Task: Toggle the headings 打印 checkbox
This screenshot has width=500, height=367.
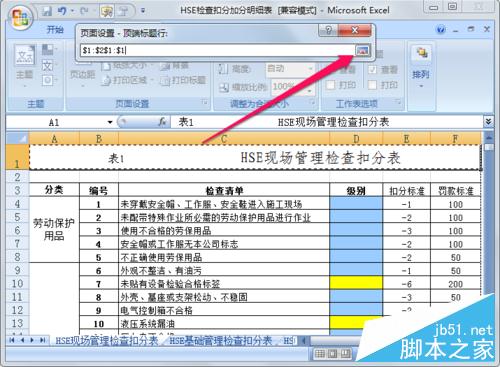Action: point(372,85)
